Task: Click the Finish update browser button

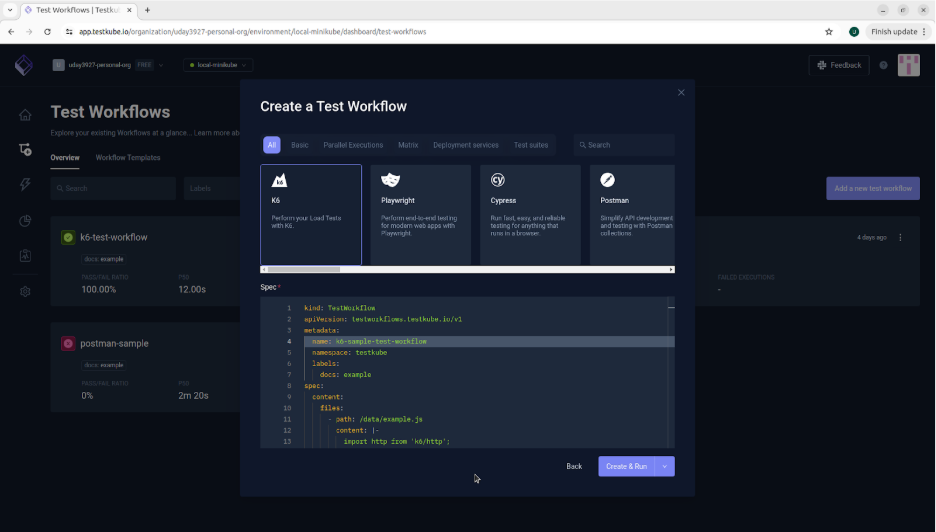Action: click(898, 32)
